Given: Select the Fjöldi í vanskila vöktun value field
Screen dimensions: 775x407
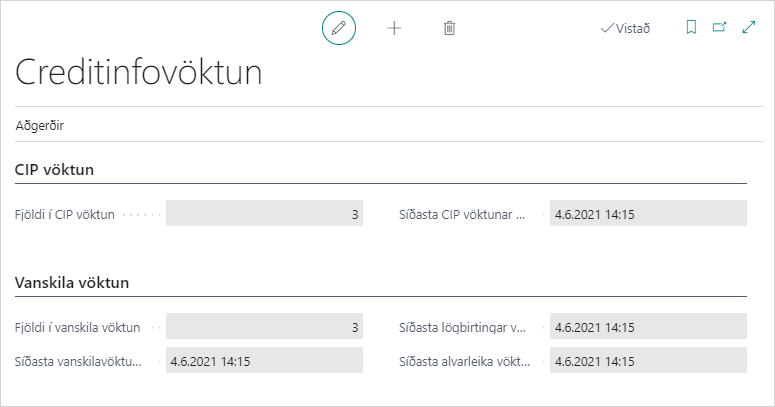Looking at the screenshot, I should 264,327.
